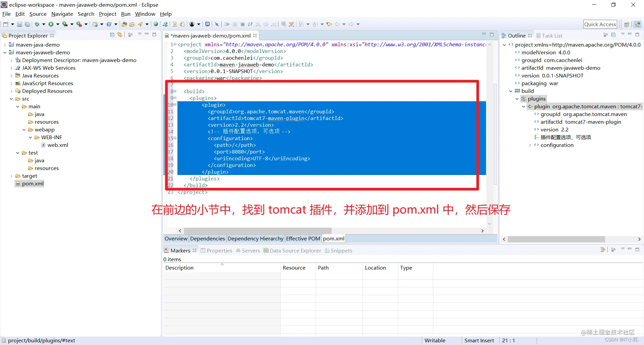This screenshot has width=644, height=345.
Task: Open Markers panel View Menu triangle
Action: [623, 249]
